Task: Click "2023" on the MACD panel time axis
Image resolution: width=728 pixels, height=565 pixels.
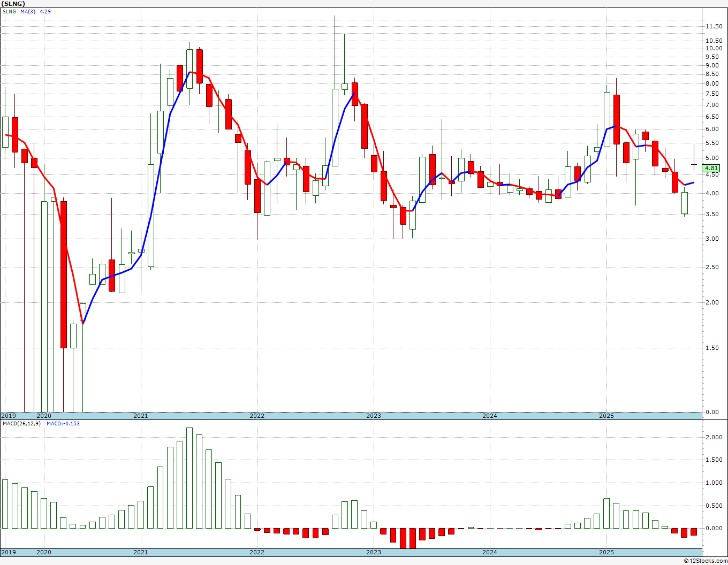Action: click(374, 552)
